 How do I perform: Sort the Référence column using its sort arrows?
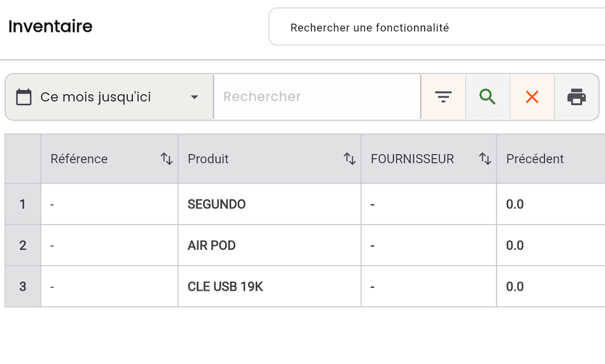(166, 158)
